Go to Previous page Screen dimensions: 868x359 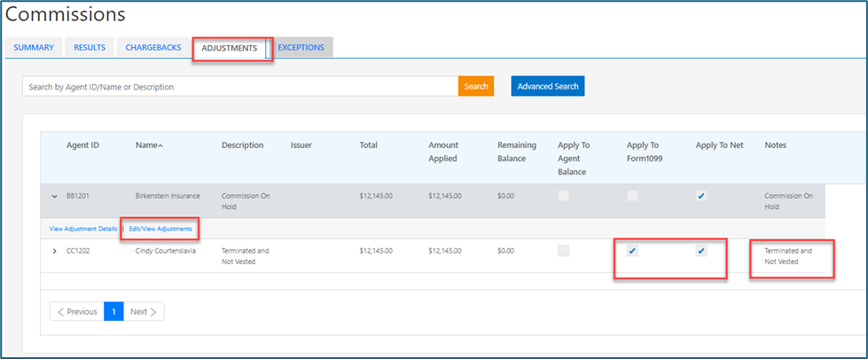(76, 312)
